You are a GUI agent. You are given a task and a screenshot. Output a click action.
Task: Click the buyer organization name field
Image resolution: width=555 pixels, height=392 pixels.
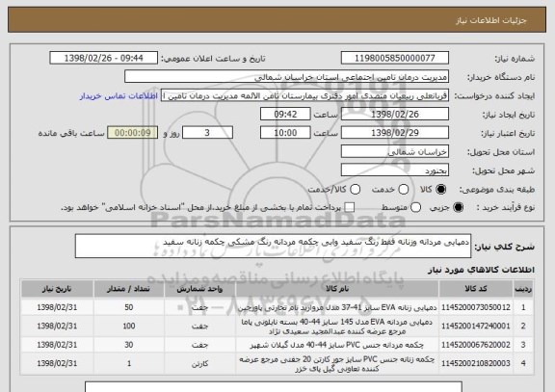click(x=287, y=77)
